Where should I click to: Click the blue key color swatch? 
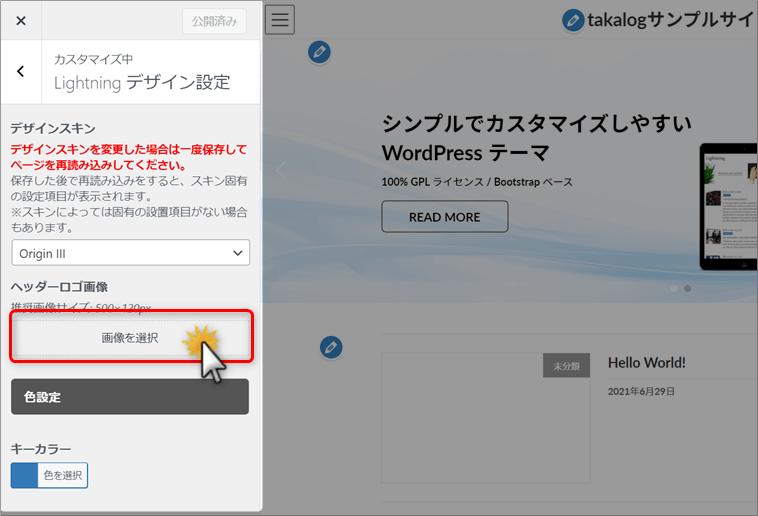point(24,476)
